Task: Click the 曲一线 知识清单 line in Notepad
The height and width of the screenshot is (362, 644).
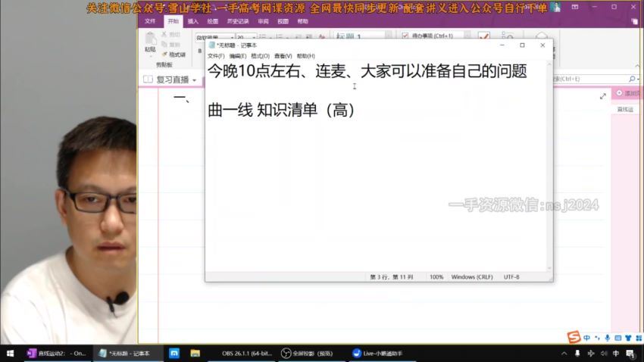Action: pos(281,110)
